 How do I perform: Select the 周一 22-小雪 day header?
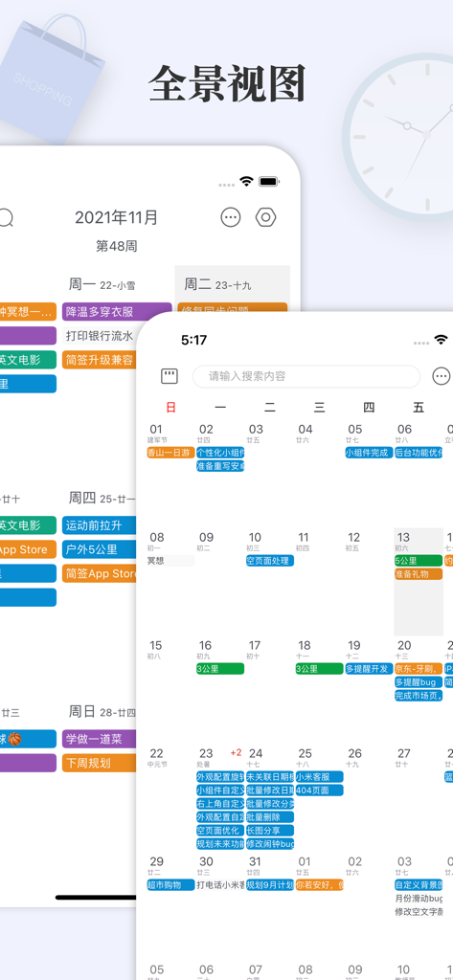[x=102, y=285]
